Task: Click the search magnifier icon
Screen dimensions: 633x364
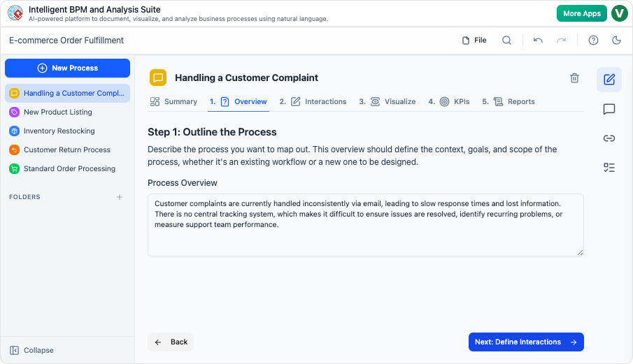Action: click(506, 41)
